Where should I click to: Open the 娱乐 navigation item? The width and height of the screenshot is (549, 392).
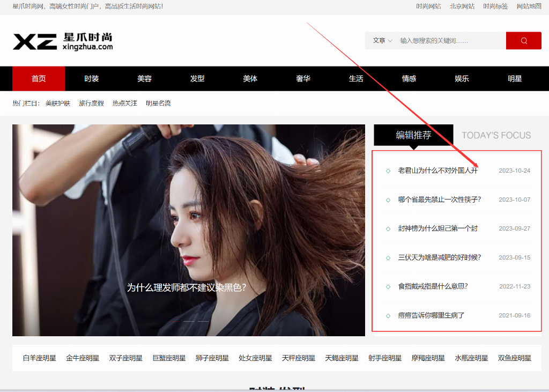(x=462, y=78)
